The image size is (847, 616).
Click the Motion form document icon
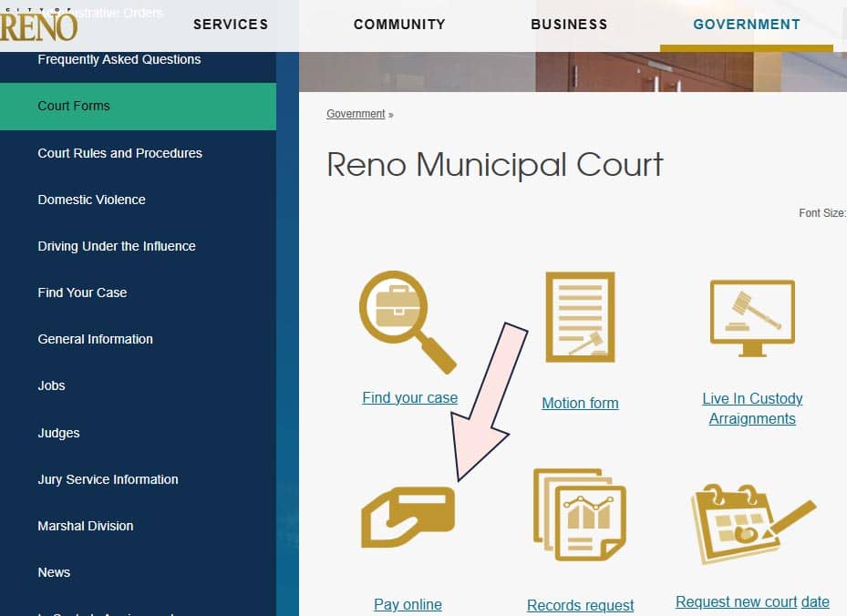click(x=580, y=317)
